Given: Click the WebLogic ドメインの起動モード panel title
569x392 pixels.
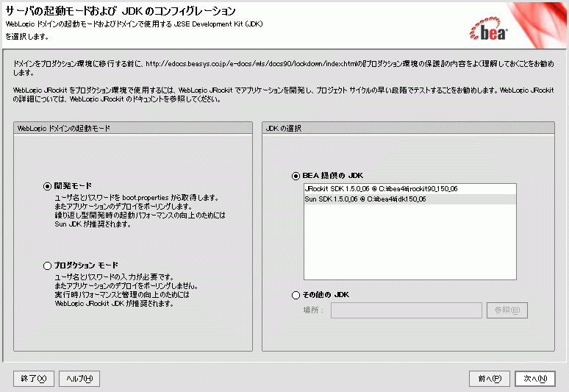Looking at the screenshot, I should (x=64, y=129).
